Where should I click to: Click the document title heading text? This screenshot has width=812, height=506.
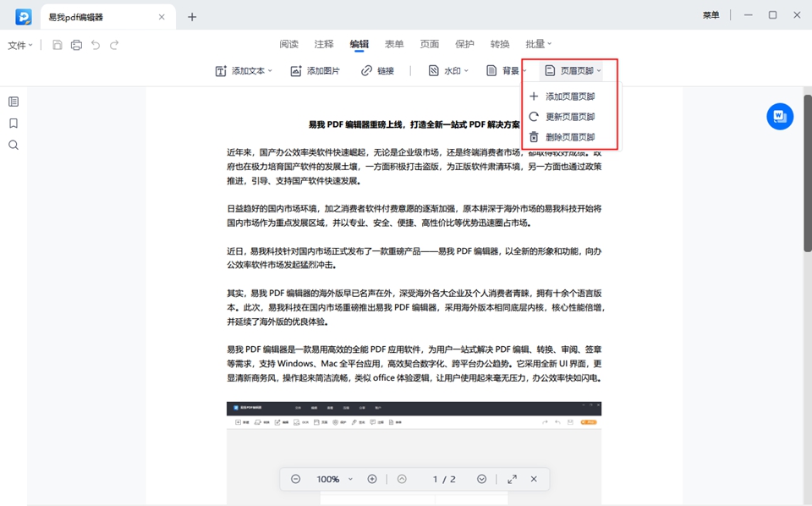[x=414, y=125]
